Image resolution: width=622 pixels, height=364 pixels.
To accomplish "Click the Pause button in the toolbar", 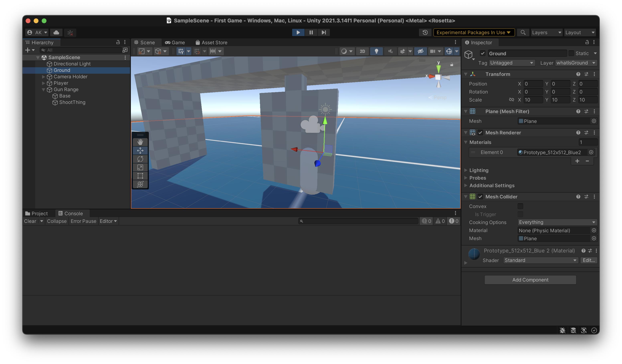I will (311, 32).
